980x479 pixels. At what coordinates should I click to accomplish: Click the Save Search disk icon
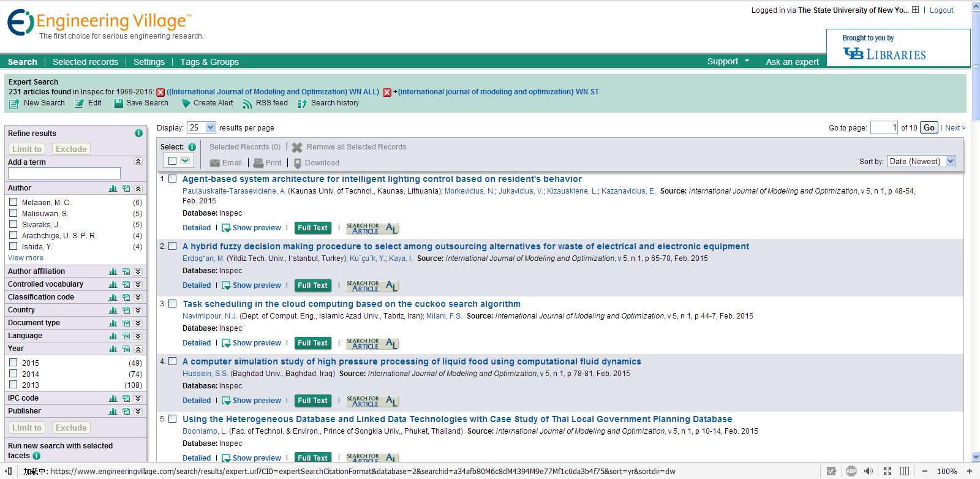(119, 104)
